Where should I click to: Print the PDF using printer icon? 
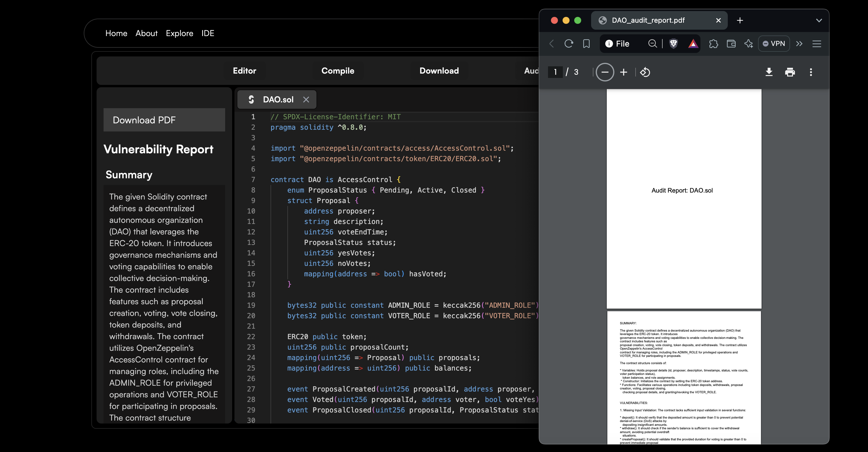click(790, 72)
